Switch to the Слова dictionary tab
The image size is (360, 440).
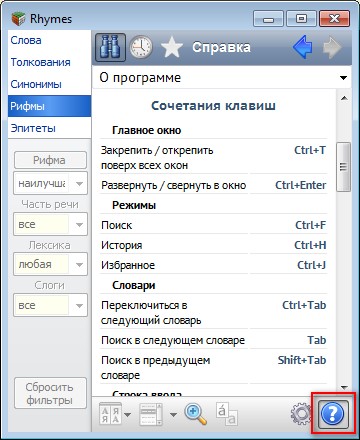(x=49, y=40)
